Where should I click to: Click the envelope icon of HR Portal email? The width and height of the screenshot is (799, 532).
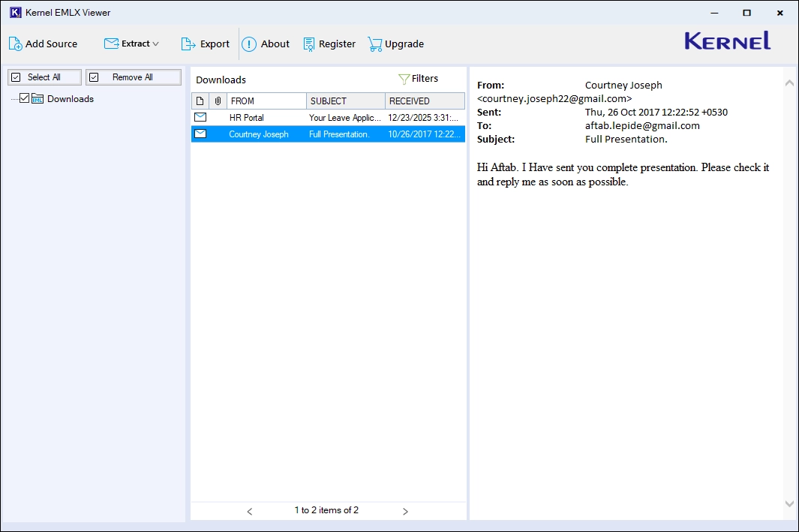(x=200, y=117)
